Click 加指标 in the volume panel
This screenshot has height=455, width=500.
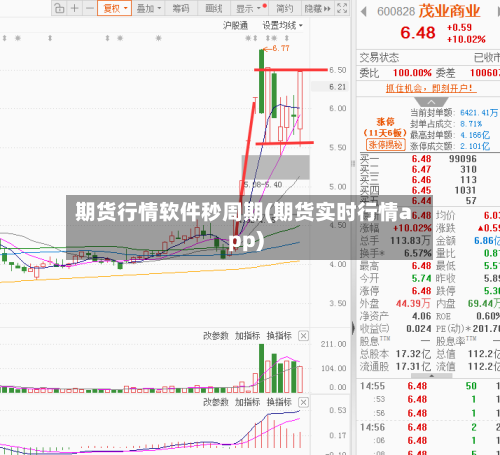tap(247, 336)
